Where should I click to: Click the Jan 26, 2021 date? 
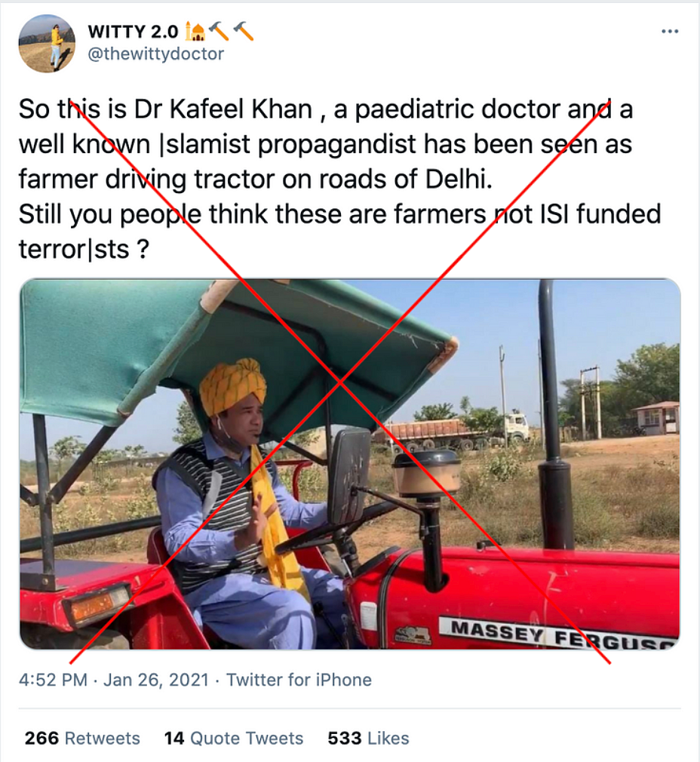tap(156, 679)
